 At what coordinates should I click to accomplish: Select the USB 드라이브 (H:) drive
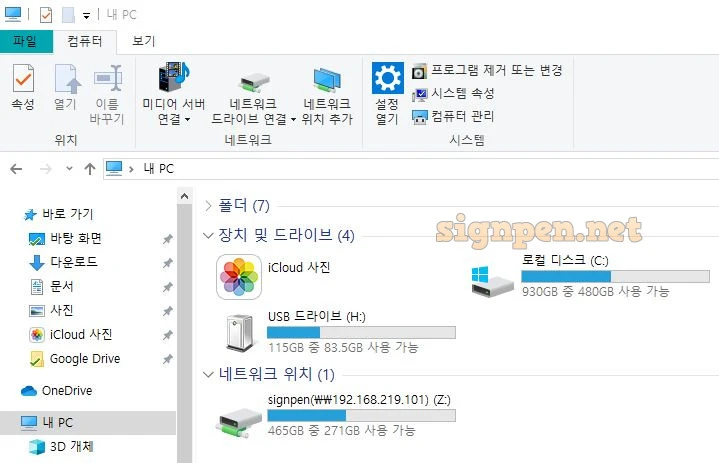338,332
